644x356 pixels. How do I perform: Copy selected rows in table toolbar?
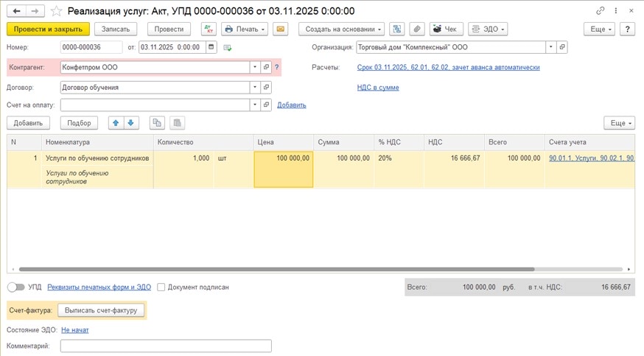point(156,123)
